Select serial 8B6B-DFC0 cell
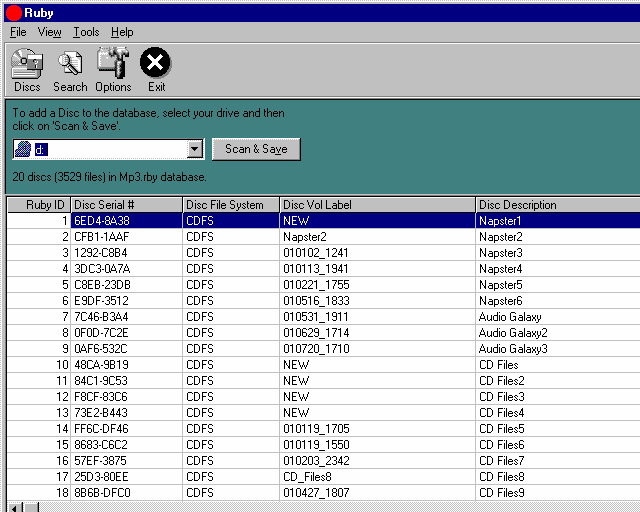Image resolution: width=640 pixels, height=512 pixels. [127, 493]
